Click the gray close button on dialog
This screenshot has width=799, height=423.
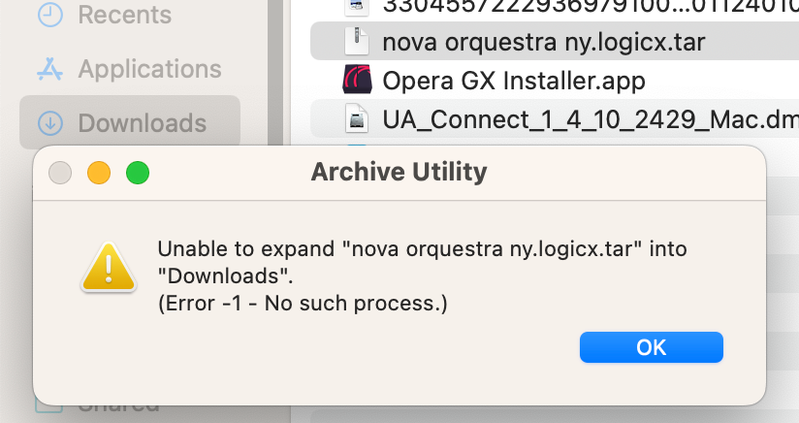(x=60, y=172)
